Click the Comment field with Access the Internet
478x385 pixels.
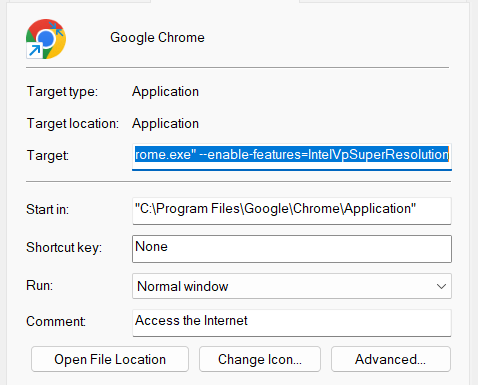pyautogui.click(x=292, y=323)
